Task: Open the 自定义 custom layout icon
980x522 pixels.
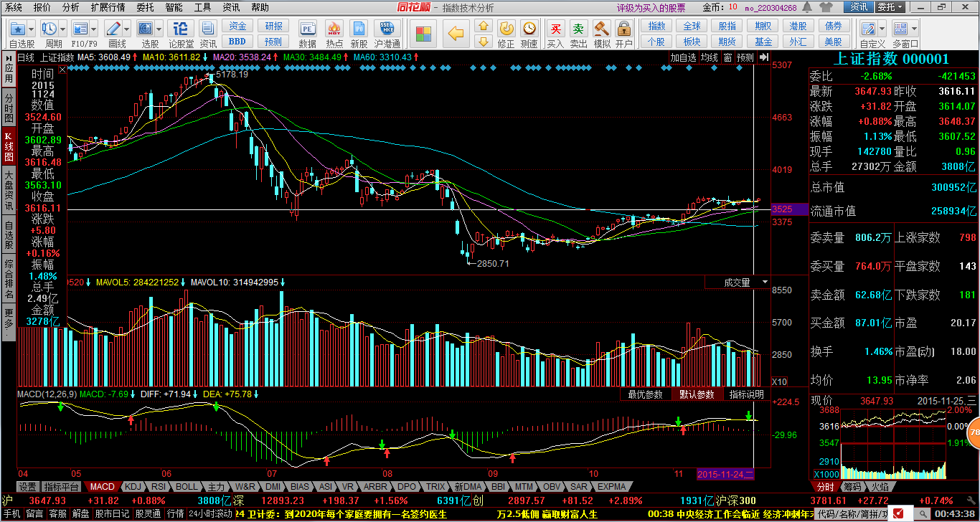Action: 868,29
